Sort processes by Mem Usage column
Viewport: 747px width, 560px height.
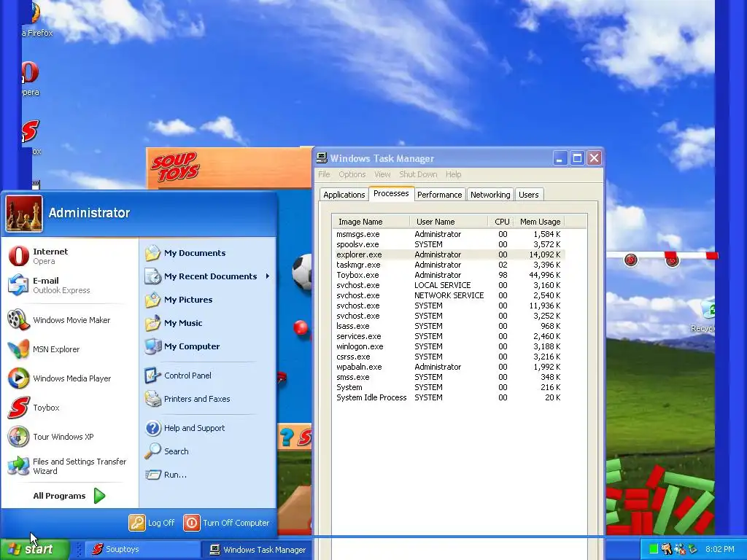coord(539,222)
